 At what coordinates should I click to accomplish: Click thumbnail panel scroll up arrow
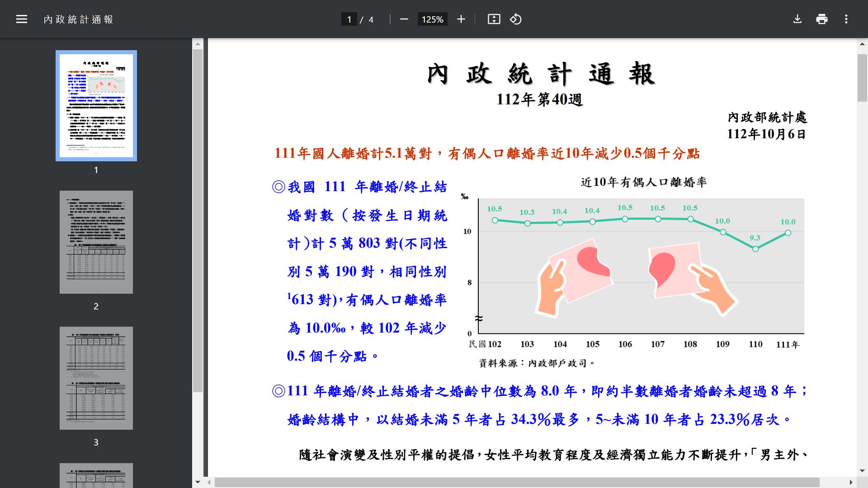[x=198, y=44]
